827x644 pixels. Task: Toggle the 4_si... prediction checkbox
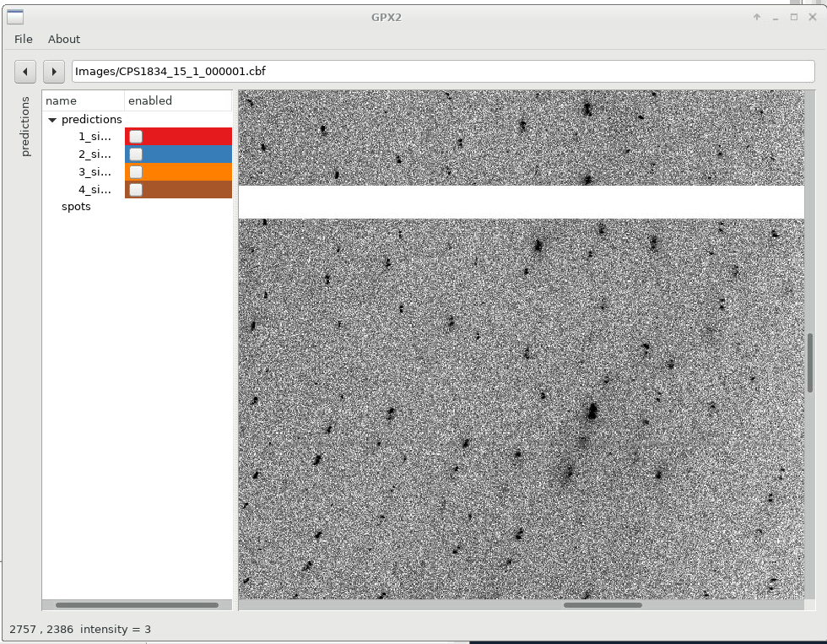(136, 189)
